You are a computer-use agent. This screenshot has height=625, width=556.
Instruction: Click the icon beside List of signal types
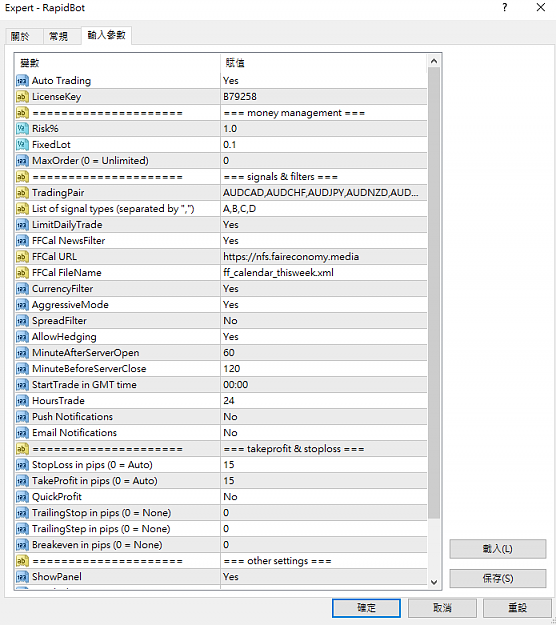coord(22,209)
